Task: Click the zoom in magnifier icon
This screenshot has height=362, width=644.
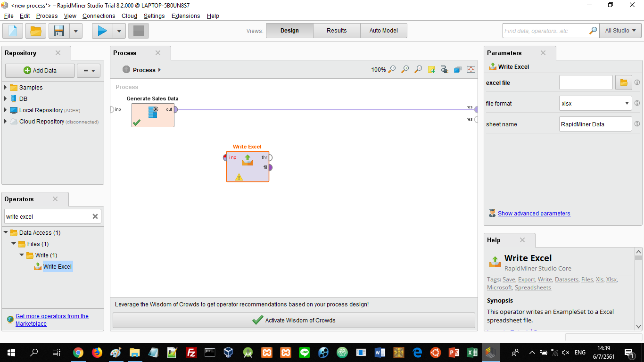Action: coord(405,70)
